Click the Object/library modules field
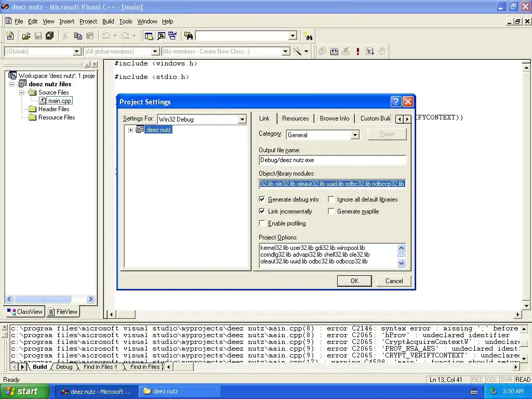This screenshot has width=532, height=399. tap(332, 184)
